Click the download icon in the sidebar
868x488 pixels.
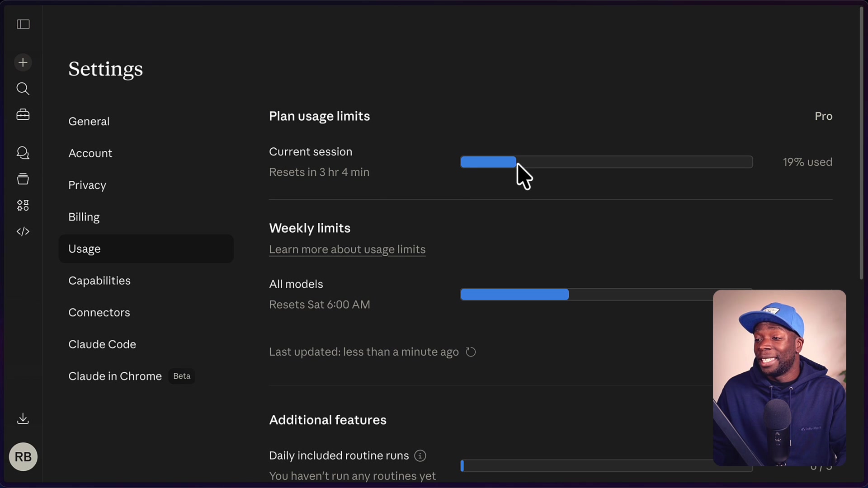[x=23, y=418]
